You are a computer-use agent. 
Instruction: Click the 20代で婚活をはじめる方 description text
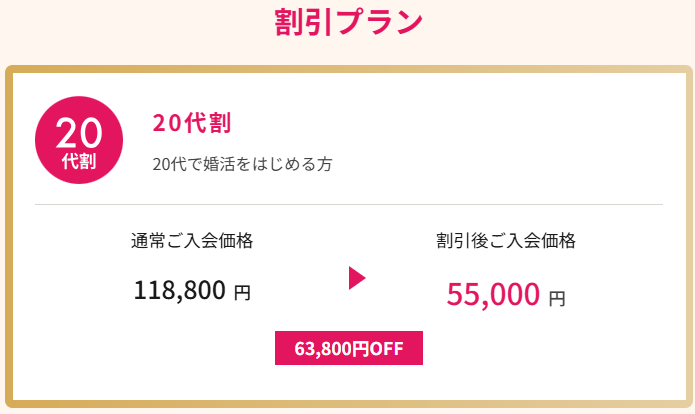[242, 164]
